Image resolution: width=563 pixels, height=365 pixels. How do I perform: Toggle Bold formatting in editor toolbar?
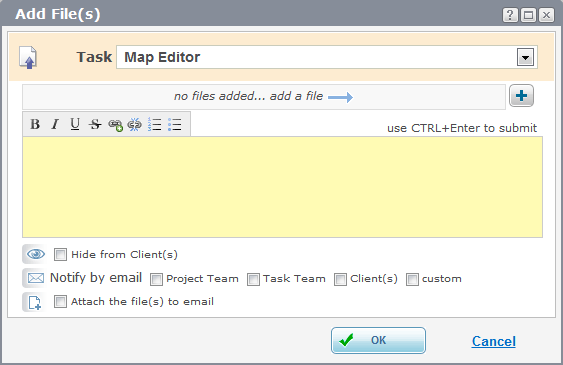click(x=35, y=124)
